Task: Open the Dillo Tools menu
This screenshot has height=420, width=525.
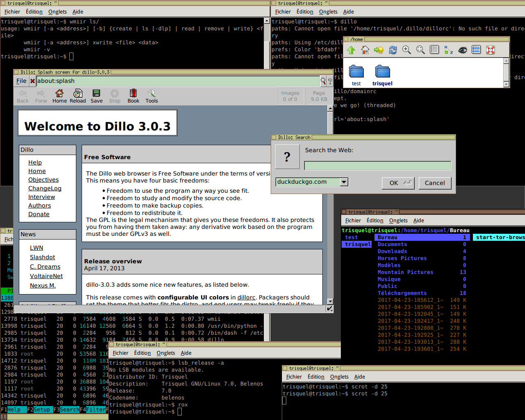Action: 152,96
